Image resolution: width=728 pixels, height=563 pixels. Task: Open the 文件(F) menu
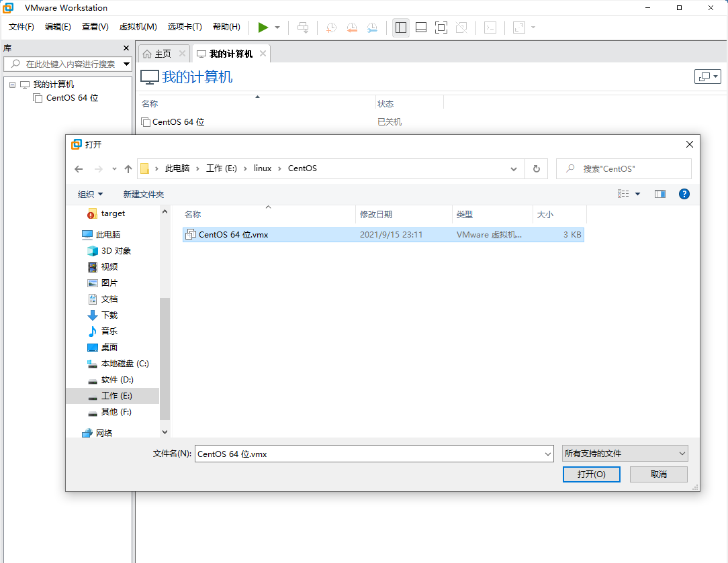21,27
